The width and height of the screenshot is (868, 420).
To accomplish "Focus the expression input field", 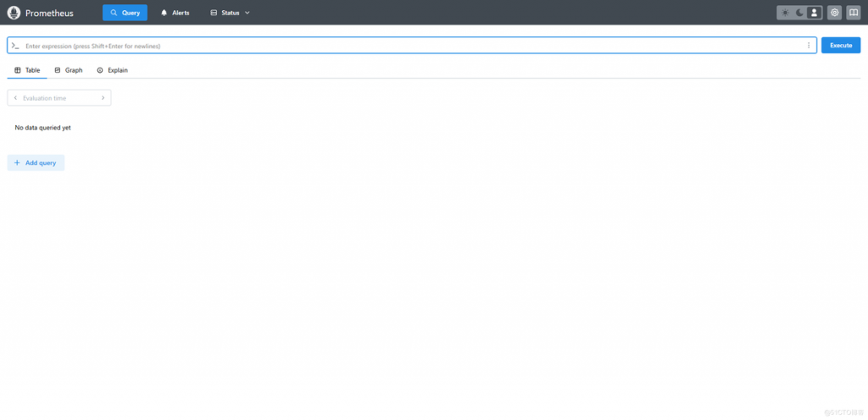I will coord(407,46).
